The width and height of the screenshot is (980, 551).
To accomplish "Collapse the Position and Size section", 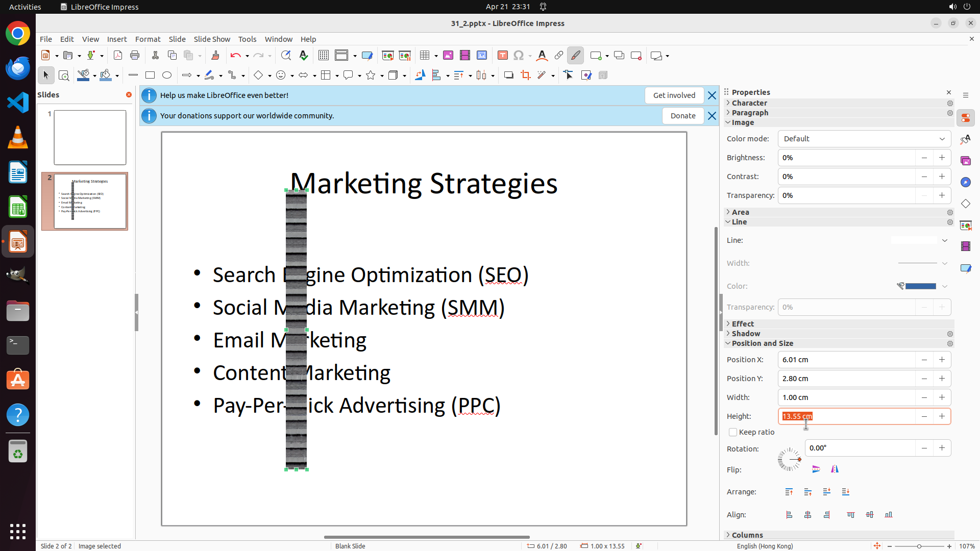I will pos(762,343).
